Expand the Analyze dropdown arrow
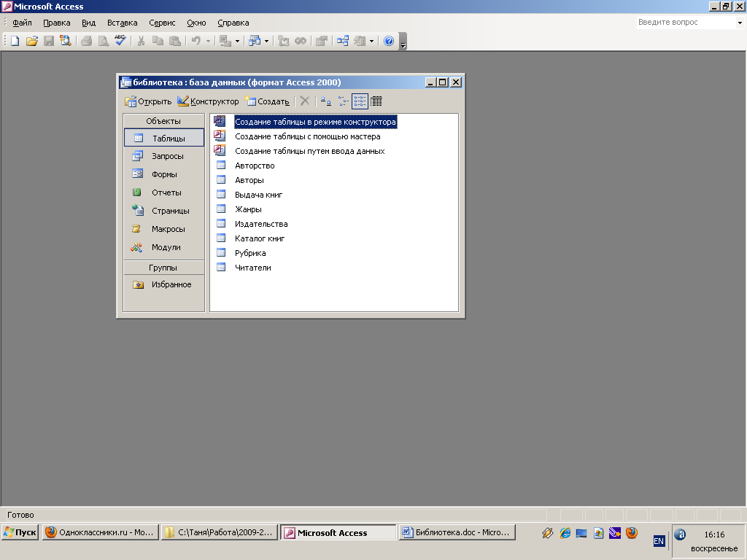The width and height of the screenshot is (747, 560). click(267, 41)
